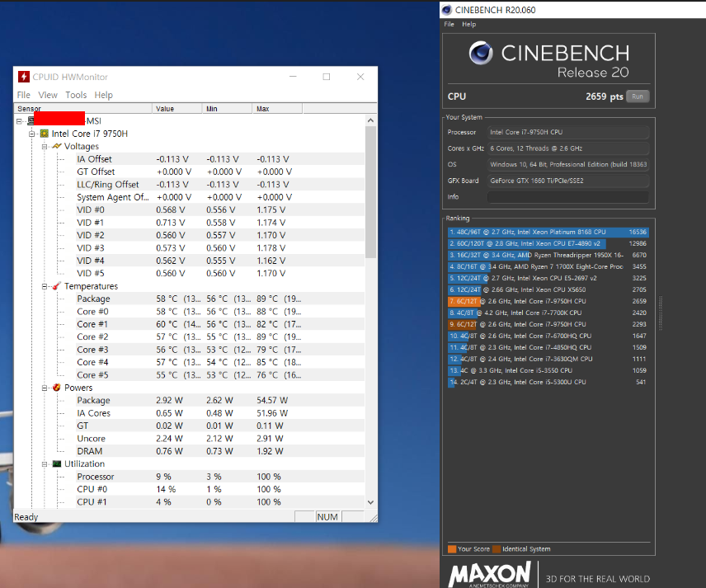
Task: Select ranking entry with score 2293
Action: (548, 324)
